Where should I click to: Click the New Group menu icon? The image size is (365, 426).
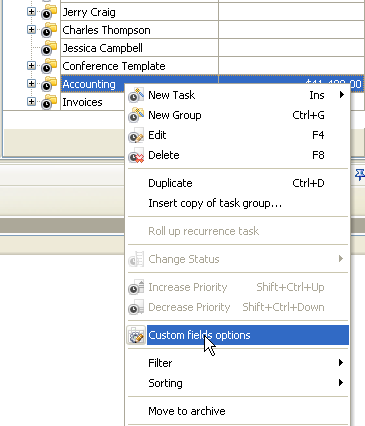click(136, 115)
